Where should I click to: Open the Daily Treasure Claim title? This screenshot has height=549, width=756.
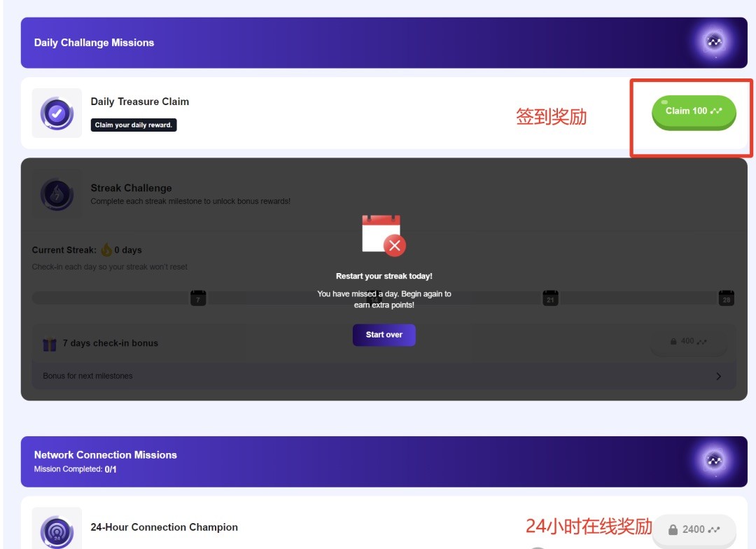point(140,102)
